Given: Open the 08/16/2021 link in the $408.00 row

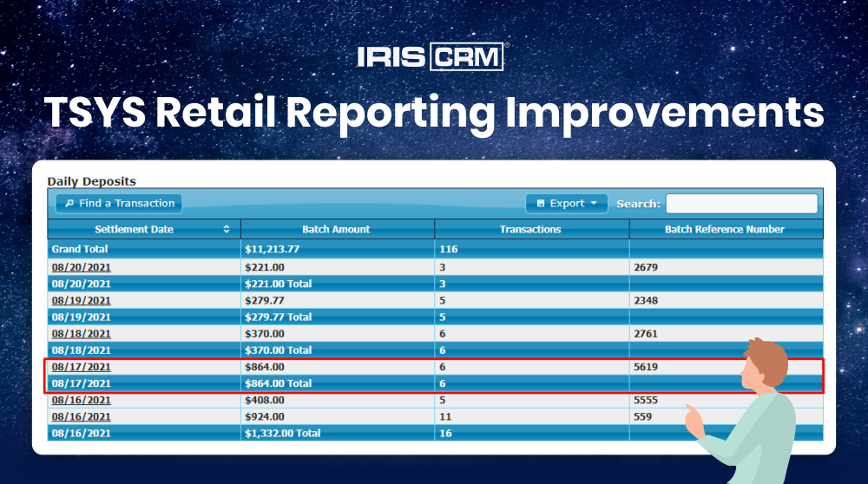Looking at the screenshot, I should 82,400.
